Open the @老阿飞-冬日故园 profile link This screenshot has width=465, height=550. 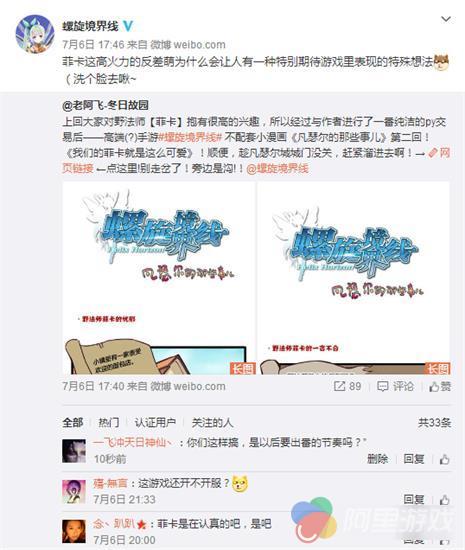(106, 105)
